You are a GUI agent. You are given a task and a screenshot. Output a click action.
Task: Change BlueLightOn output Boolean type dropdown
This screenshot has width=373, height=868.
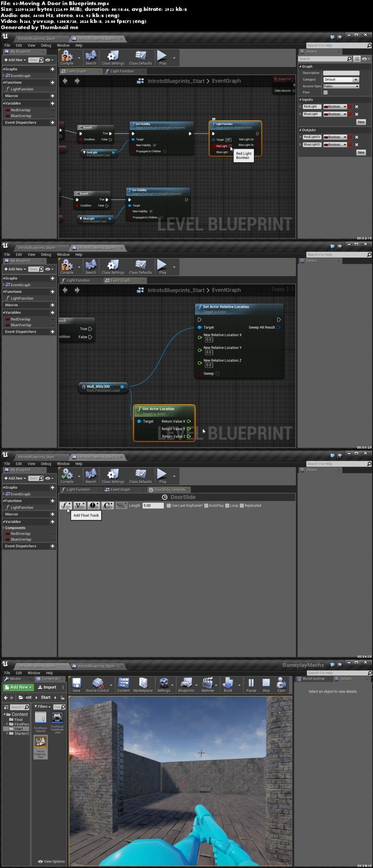(335, 145)
